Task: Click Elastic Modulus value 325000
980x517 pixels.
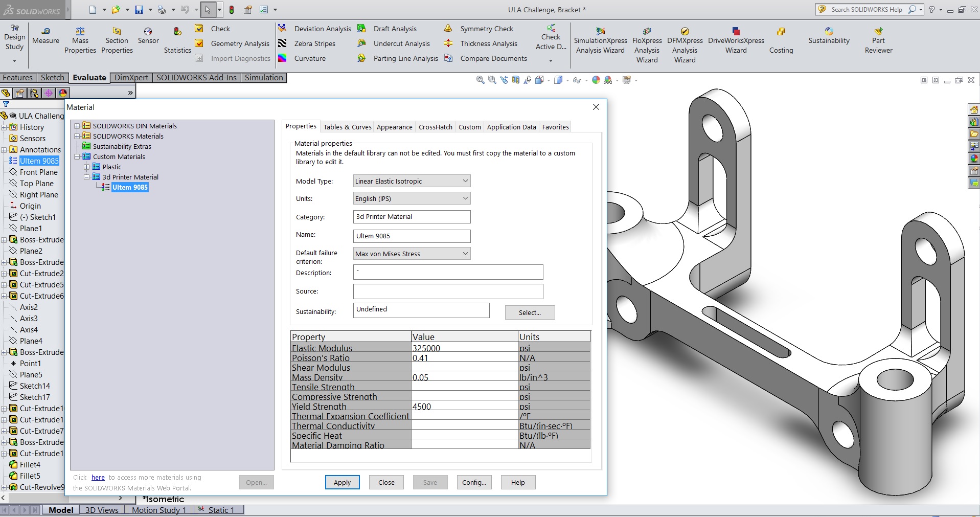Action: click(x=464, y=348)
